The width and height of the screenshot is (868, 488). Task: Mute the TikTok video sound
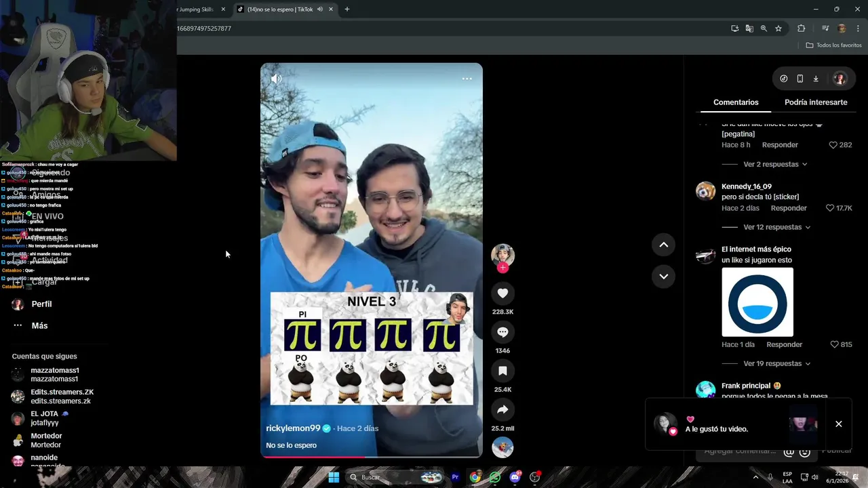point(276,79)
